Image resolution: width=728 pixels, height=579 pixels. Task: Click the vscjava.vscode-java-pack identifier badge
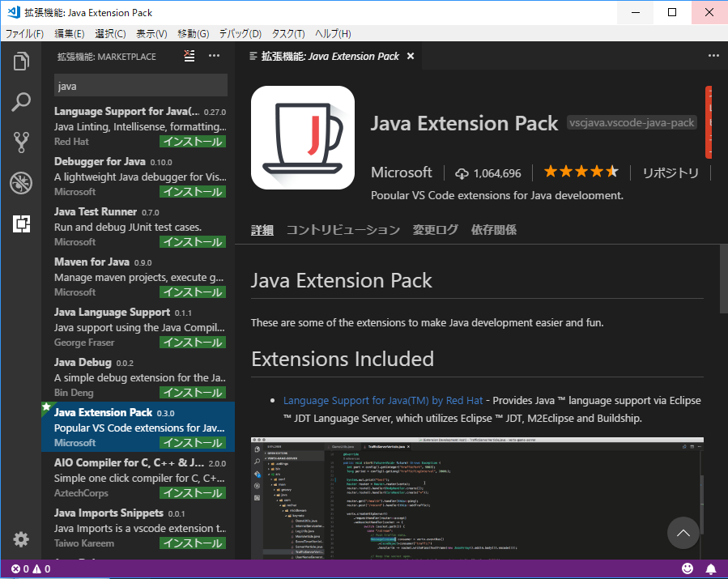(632, 122)
